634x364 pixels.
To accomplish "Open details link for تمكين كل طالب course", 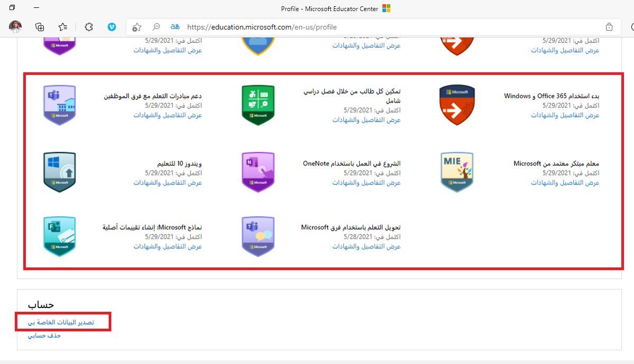I will pyautogui.click(x=367, y=120).
